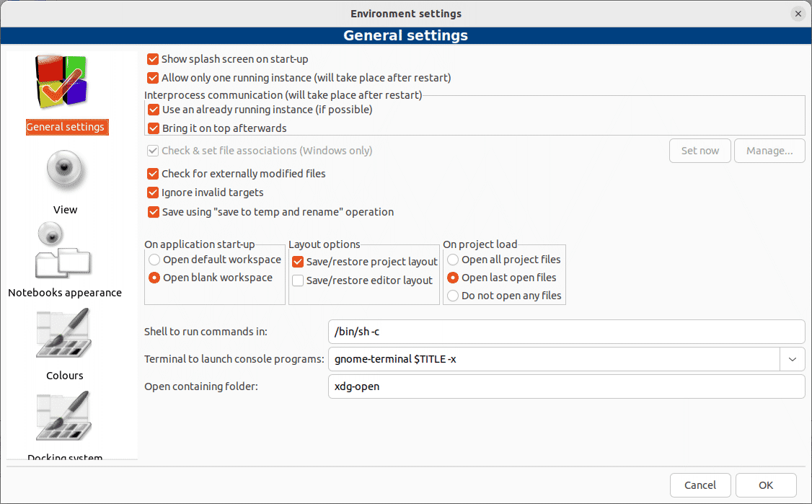The image size is (812, 504).
Task: Expand the terminal program dropdown arrow
Action: (x=792, y=359)
